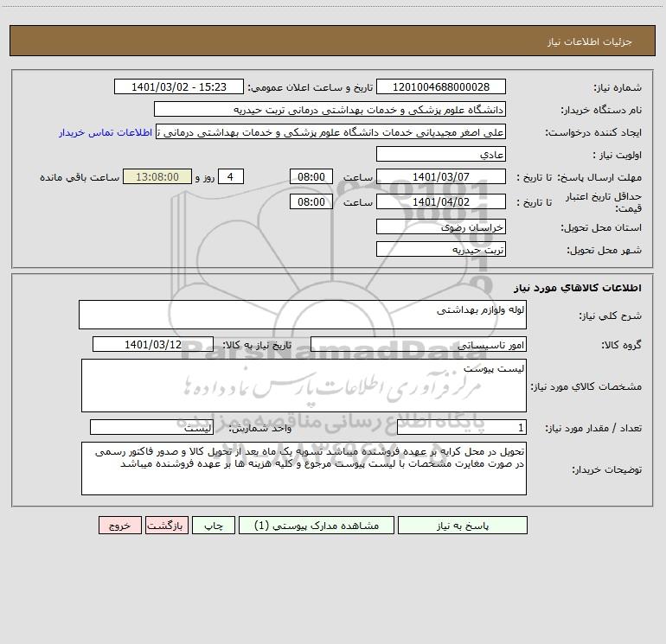The image size is (666, 644).
Task: Select need number field 1201004688000028
Action: pyautogui.click(x=441, y=86)
